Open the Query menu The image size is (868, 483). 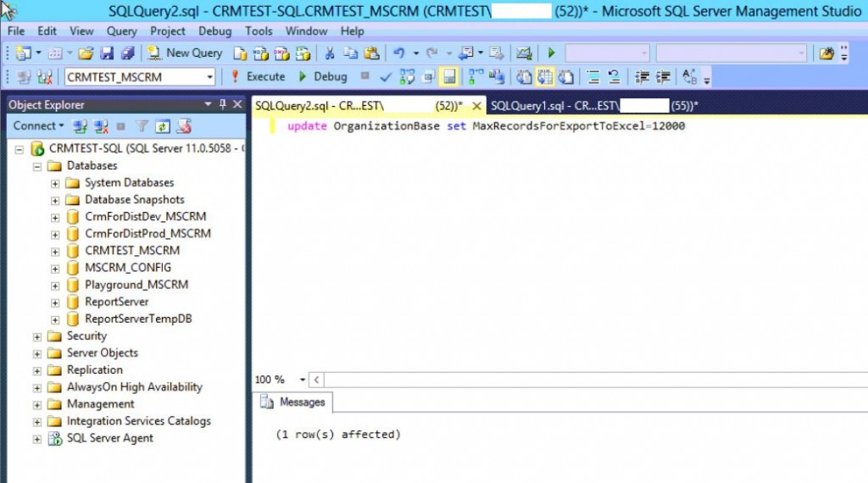122,31
